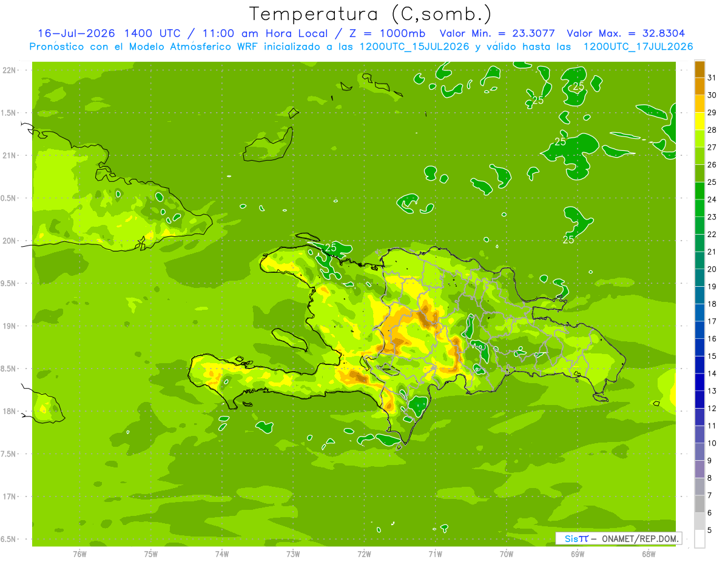
Task: Click the ONAMET/REP.DOM. credit label
Action: coord(639,538)
